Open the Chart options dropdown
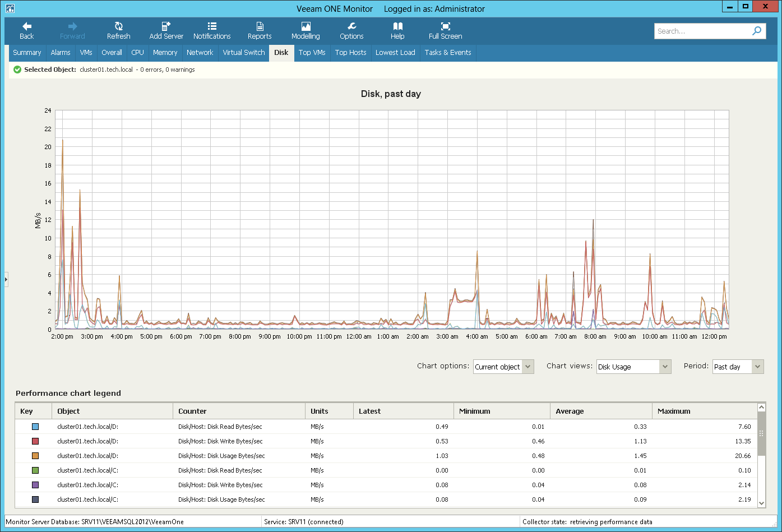The height and width of the screenshot is (532, 782). tap(503, 367)
